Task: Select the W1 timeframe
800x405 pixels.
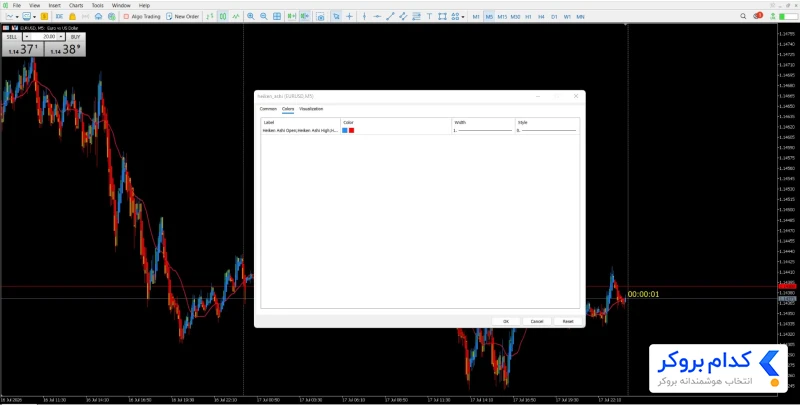Action: (x=567, y=17)
